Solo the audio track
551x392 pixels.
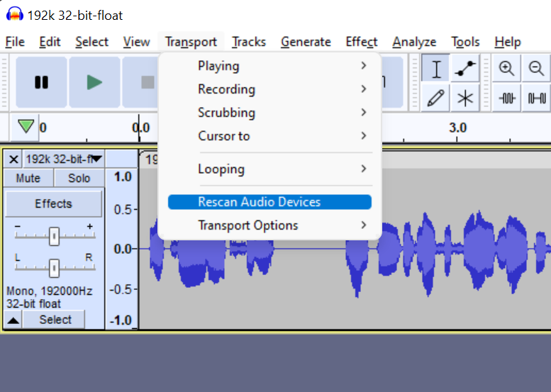pyautogui.click(x=79, y=178)
